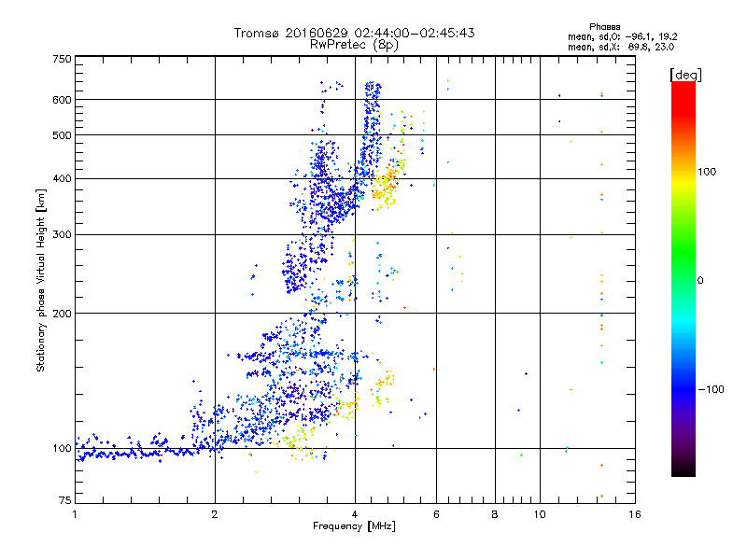This screenshot has width=747, height=560.
Task: Click the plot title 'Tromsø 20160629 02:44:00-02:45:43'
Action: coord(354,33)
